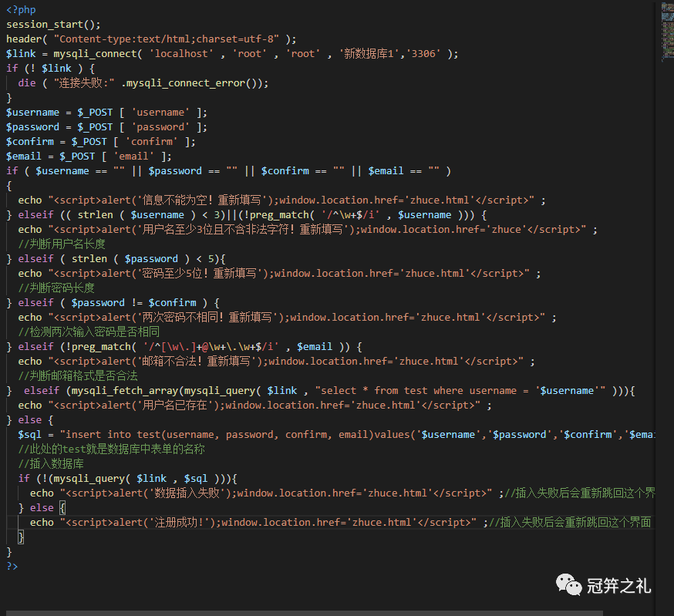Viewport: 674px width, 616px height.
Task: Click the line 'if (! $link ) {'
Action: 50,69
